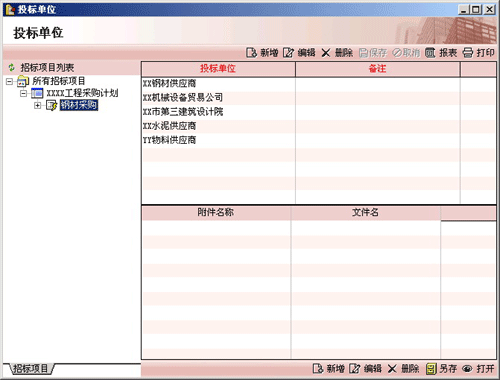Click the 另存 (save as) icon
This screenshot has width=500, height=380.
click(431, 369)
